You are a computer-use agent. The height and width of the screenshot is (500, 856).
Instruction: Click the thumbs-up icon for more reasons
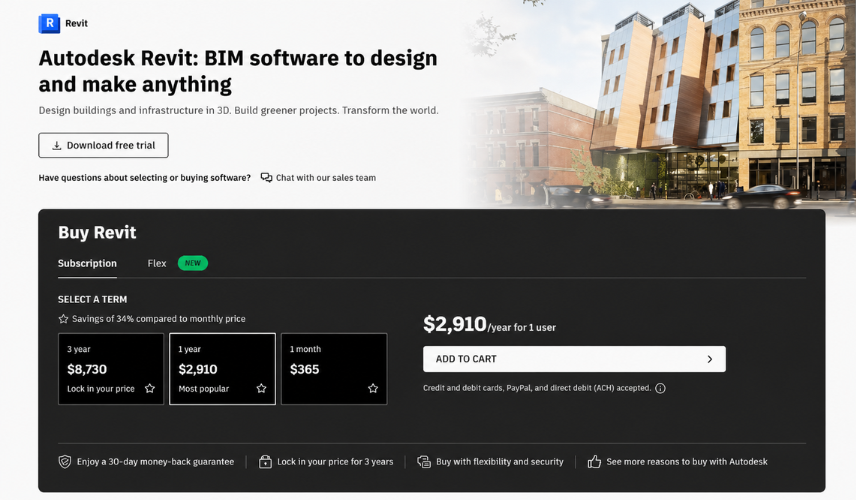(x=594, y=462)
